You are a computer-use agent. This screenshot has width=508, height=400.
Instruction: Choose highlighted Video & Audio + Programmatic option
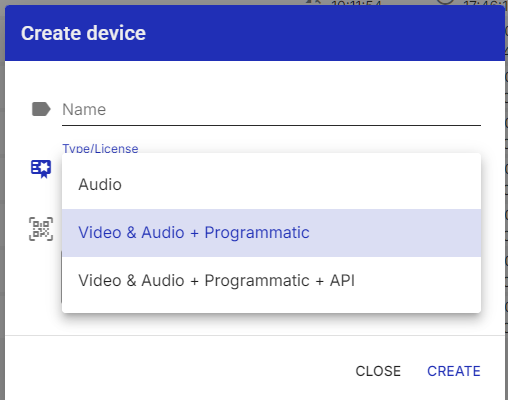(x=271, y=233)
